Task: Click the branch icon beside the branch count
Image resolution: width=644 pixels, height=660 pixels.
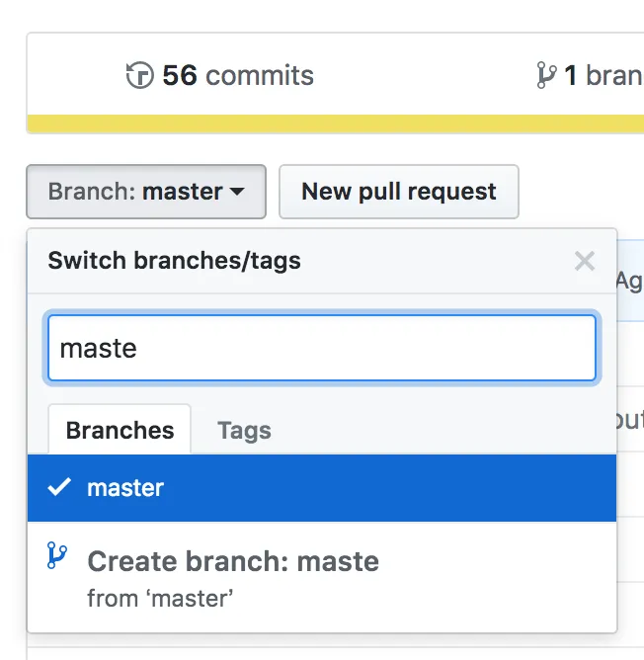Action: (x=546, y=76)
